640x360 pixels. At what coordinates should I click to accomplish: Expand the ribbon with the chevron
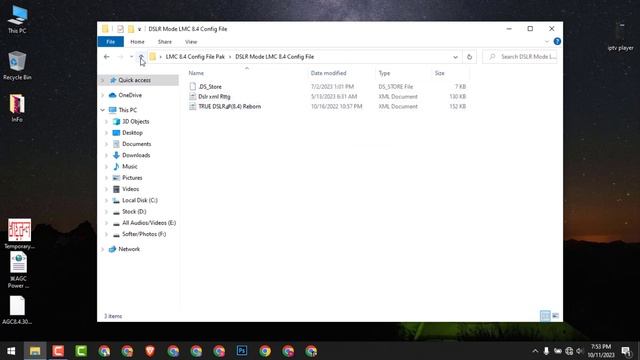547,42
